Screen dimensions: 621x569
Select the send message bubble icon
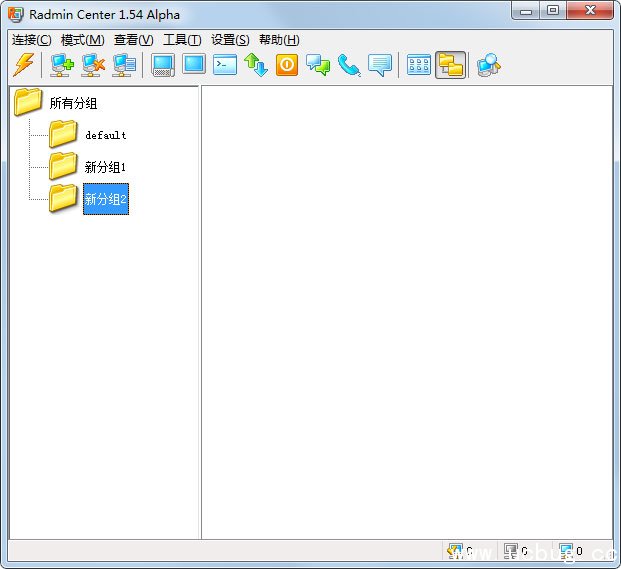coord(380,65)
